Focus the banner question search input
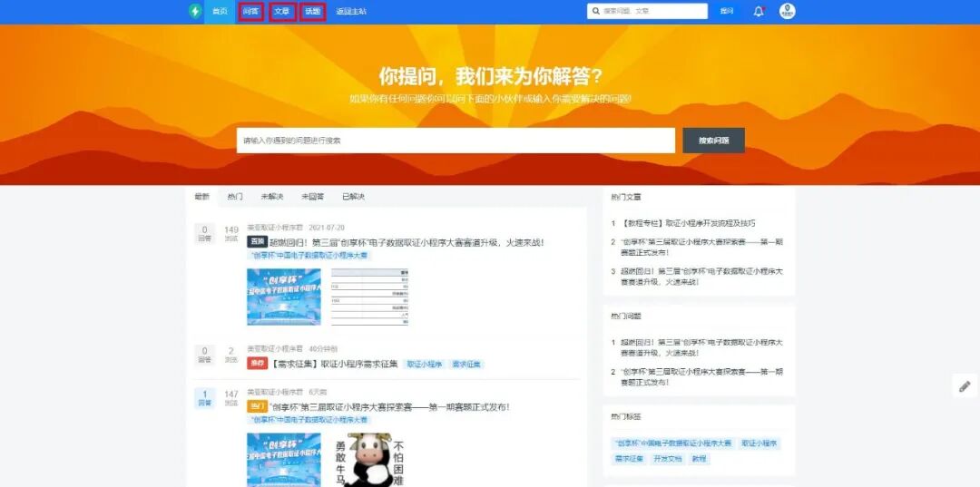980x487 pixels. click(x=456, y=141)
